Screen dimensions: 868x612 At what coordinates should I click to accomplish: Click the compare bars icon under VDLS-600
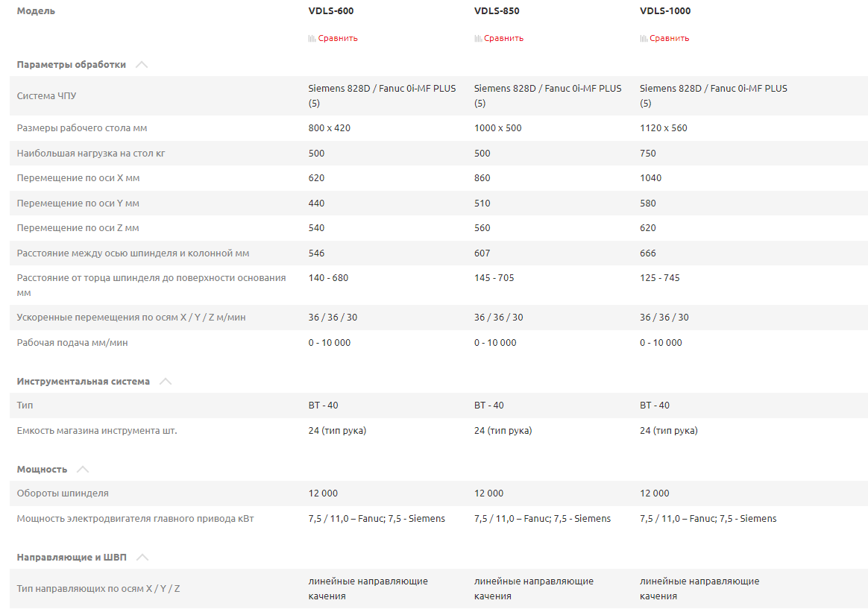[x=312, y=38]
